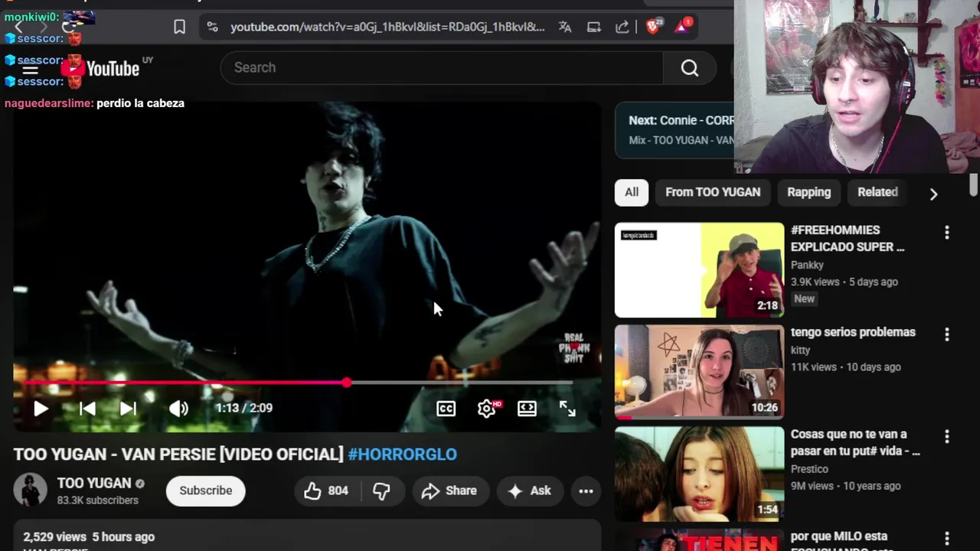The image size is (980, 551).
Task: Click the Pankky channel name
Action: point(807,265)
